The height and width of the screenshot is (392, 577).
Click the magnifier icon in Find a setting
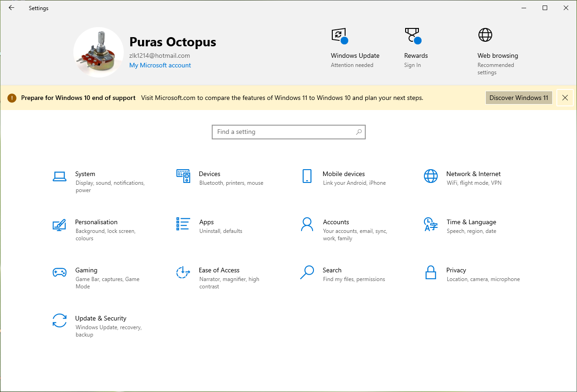pos(359,132)
